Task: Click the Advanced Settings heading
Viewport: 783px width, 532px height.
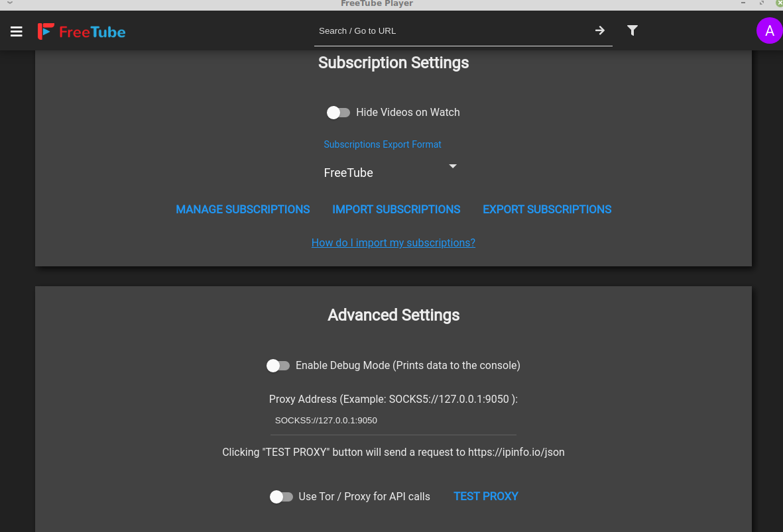Action: pyautogui.click(x=394, y=315)
